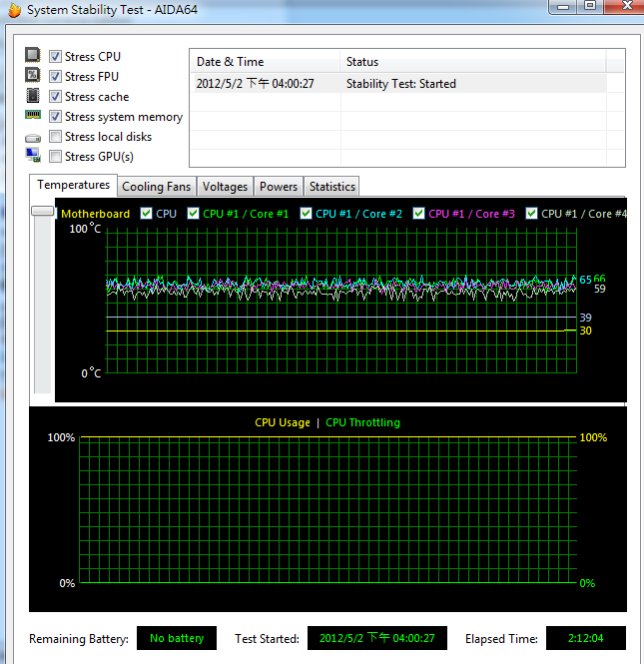The image size is (644, 664).
Task: Click the hard disk icon beside Stress local disks
Action: point(33,138)
